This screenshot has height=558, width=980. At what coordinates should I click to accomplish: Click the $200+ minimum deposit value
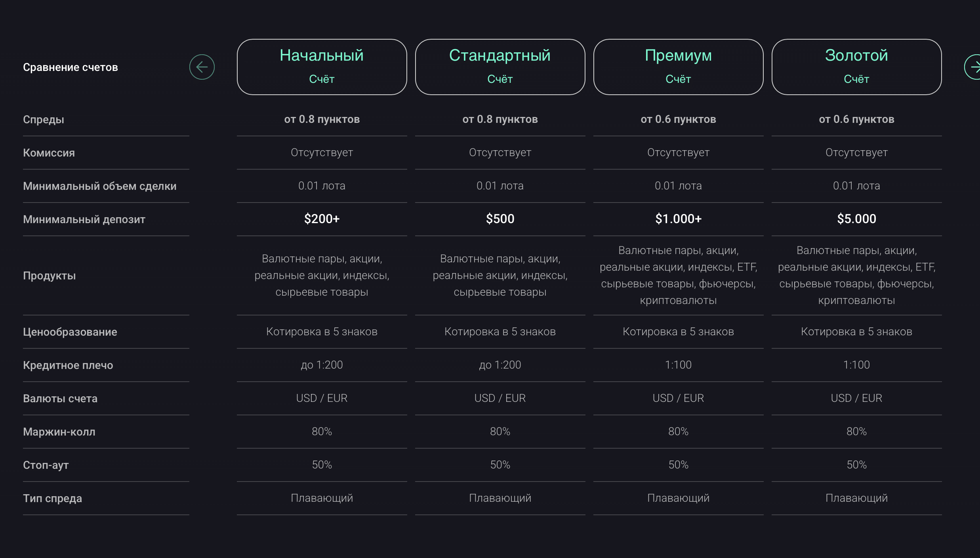pos(322,219)
